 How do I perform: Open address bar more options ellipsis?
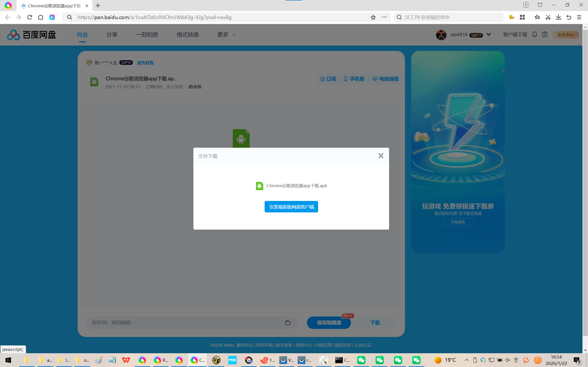384,17
